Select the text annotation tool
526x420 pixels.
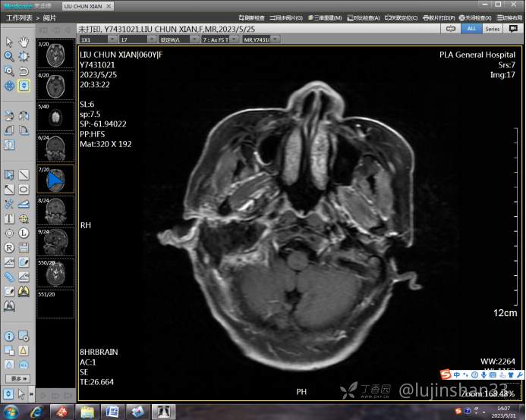click(9, 218)
